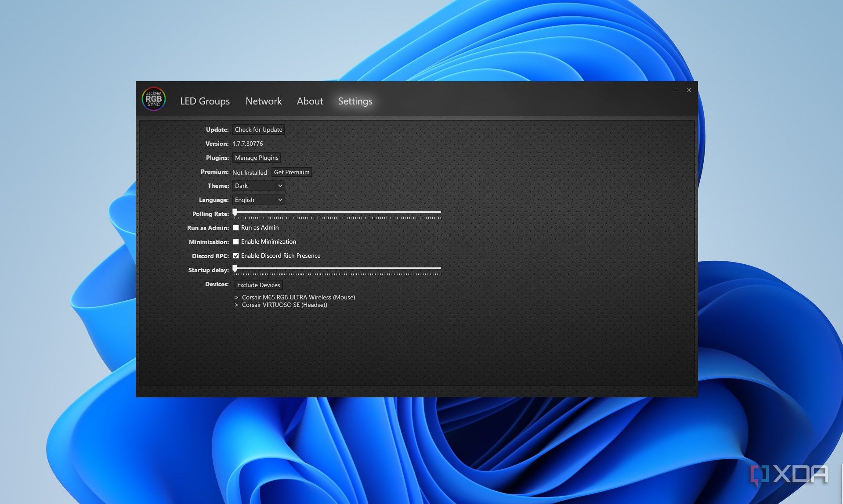Select the Settings tab
This screenshot has width=843, height=504.
[x=355, y=101]
